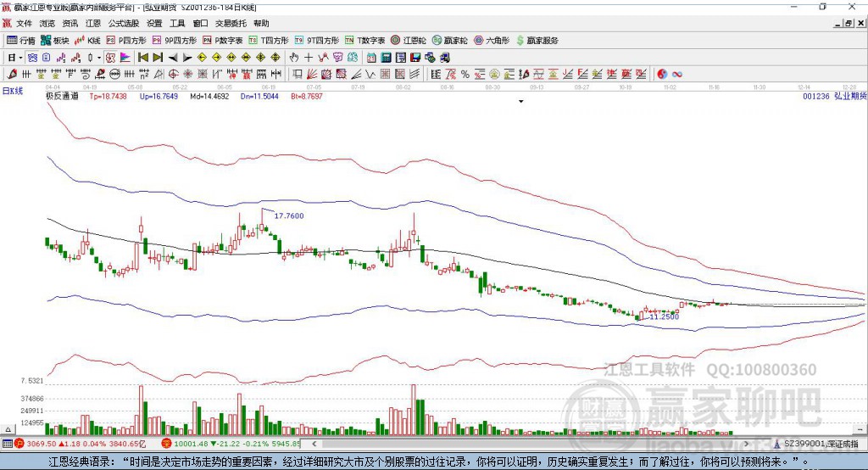Open the 9T四方形 tool
Screen dimensions: 868x470
click(317, 41)
